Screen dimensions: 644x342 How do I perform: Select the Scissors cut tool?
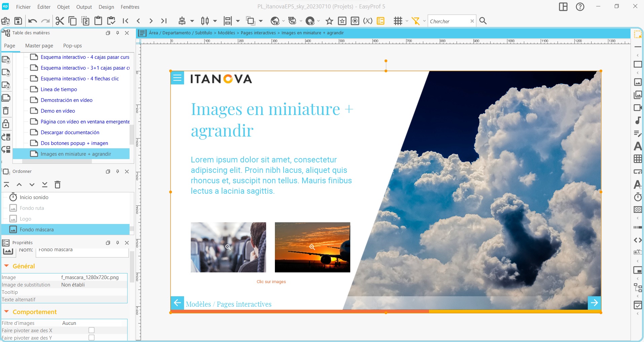(60, 21)
